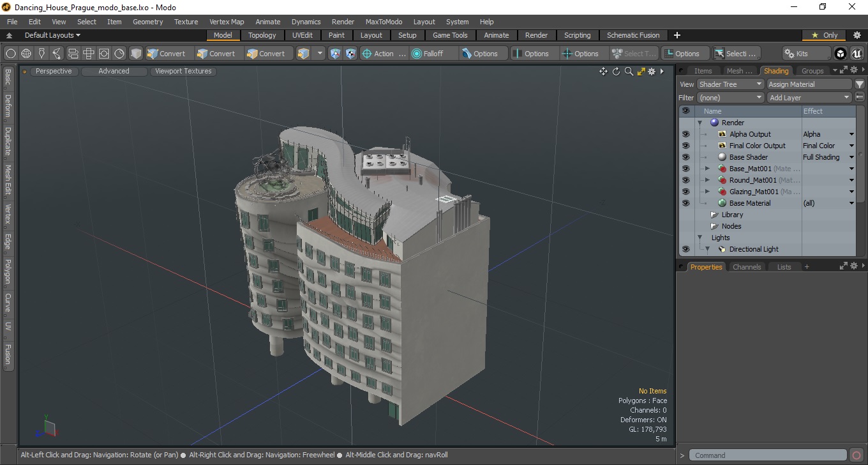Open the Geometry menu
This screenshot has width=868, height=465.
click(147, 22)
